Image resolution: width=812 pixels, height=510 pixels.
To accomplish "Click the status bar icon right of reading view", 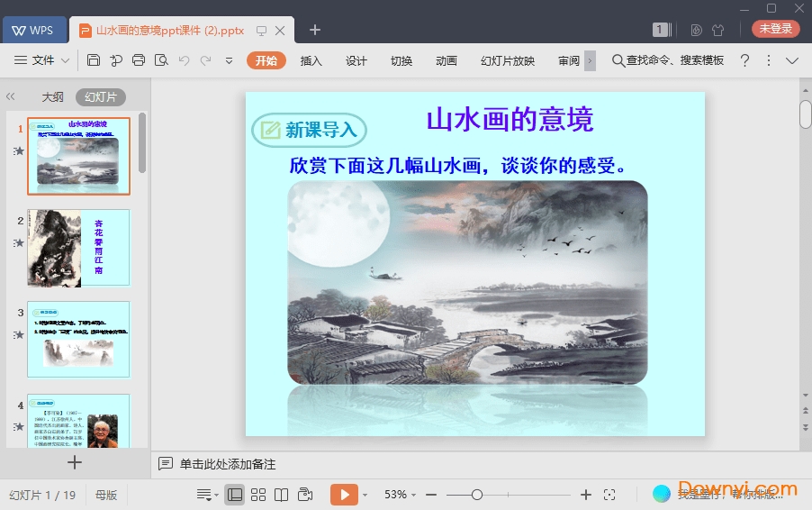I will click(x=305, y=495).
